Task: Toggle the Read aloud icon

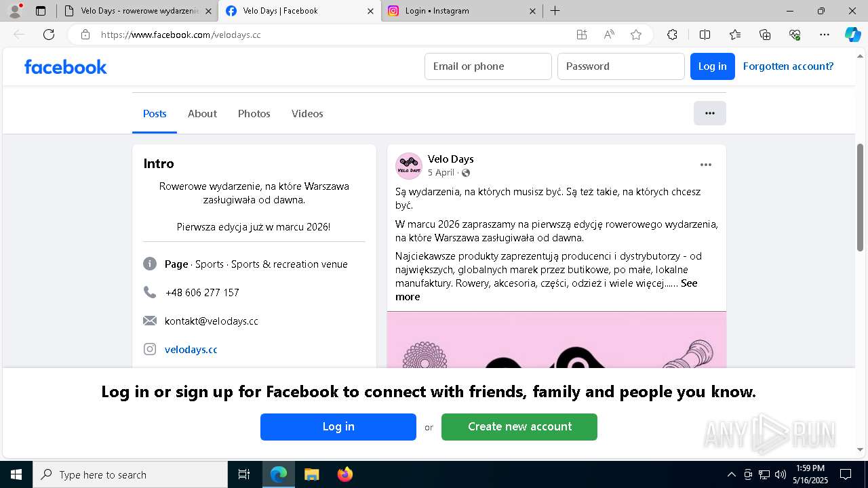Action: (x=609, y=35)
